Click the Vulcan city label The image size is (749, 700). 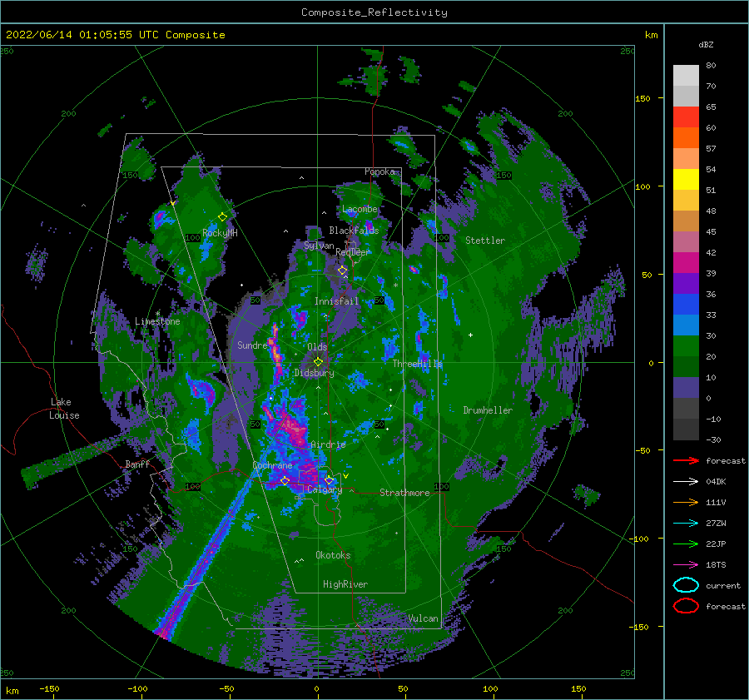(423, 618)
